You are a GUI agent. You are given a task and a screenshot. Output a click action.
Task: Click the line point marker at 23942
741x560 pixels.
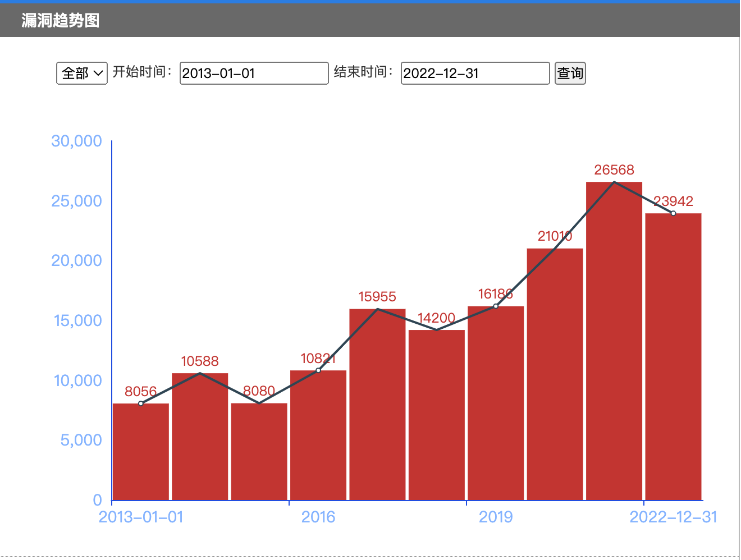pos(673,213)
